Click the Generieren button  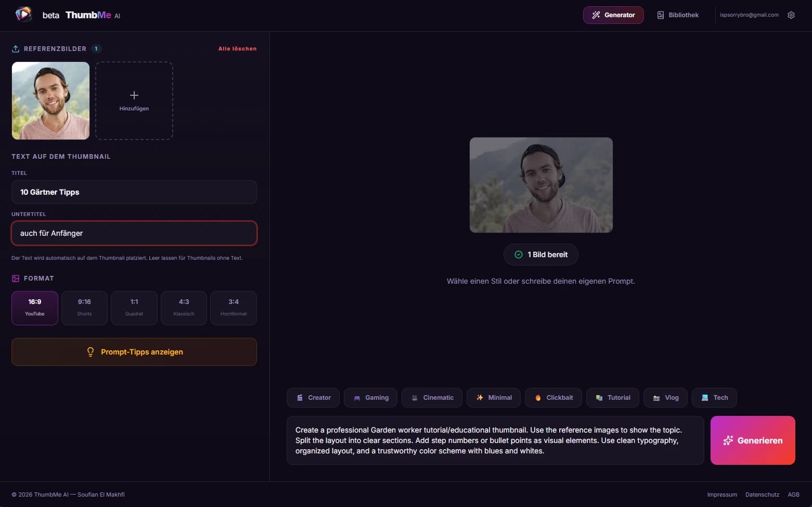(752, 440)
